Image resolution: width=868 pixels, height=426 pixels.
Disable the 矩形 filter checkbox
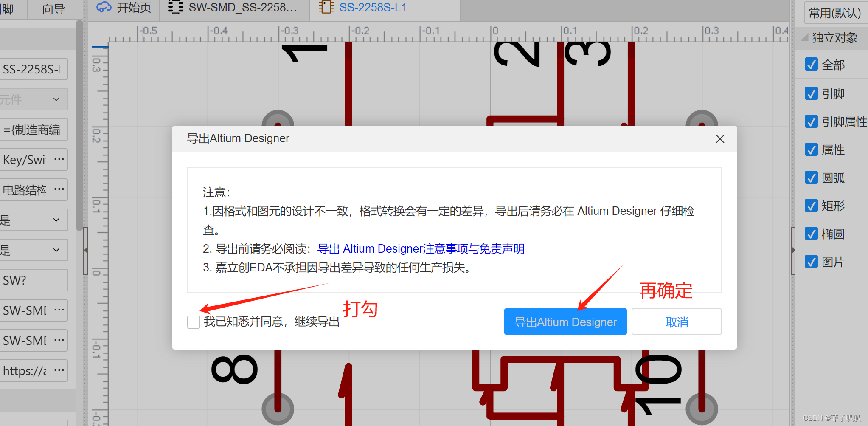(811, 206)
